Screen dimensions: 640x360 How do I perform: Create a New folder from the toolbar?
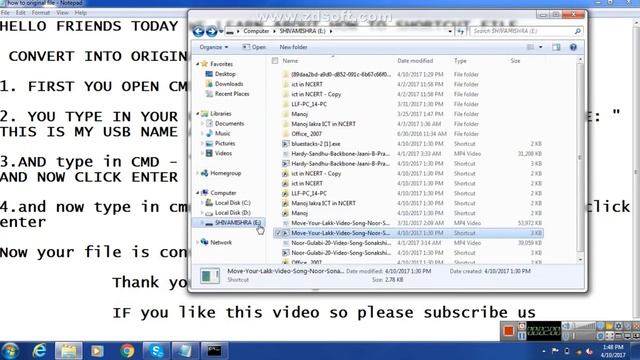point(293,47)
